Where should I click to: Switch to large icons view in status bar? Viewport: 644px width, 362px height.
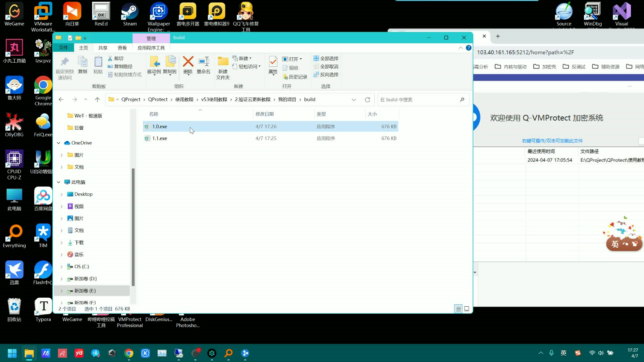click(x=467, y=309)
